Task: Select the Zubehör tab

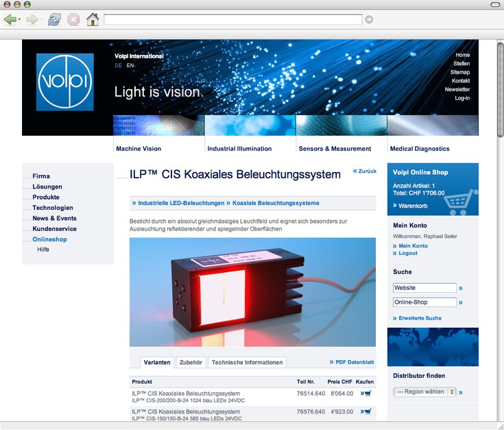Action: click(191, 363)
